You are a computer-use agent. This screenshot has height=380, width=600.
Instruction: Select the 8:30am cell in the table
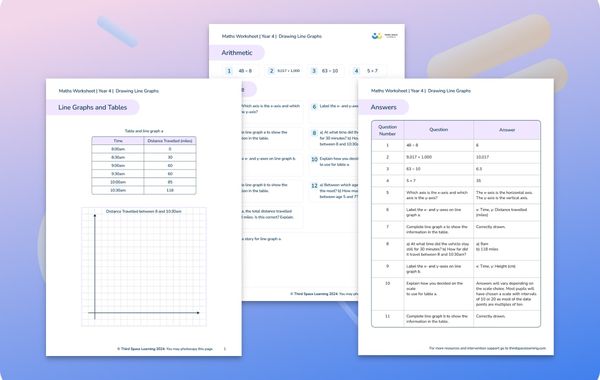pos(118,157)
